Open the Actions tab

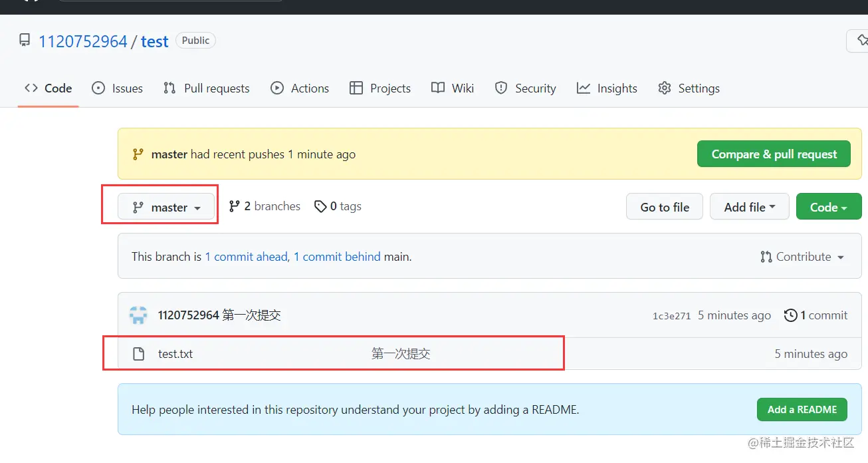point(300,88)
